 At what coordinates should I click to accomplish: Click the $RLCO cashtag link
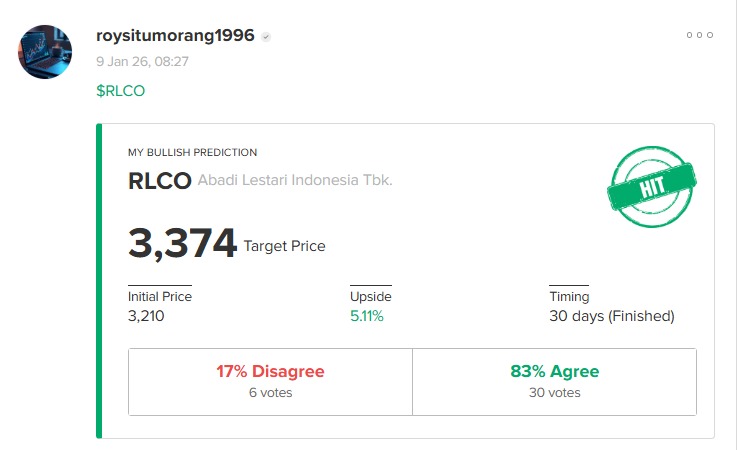pos(120,90)
